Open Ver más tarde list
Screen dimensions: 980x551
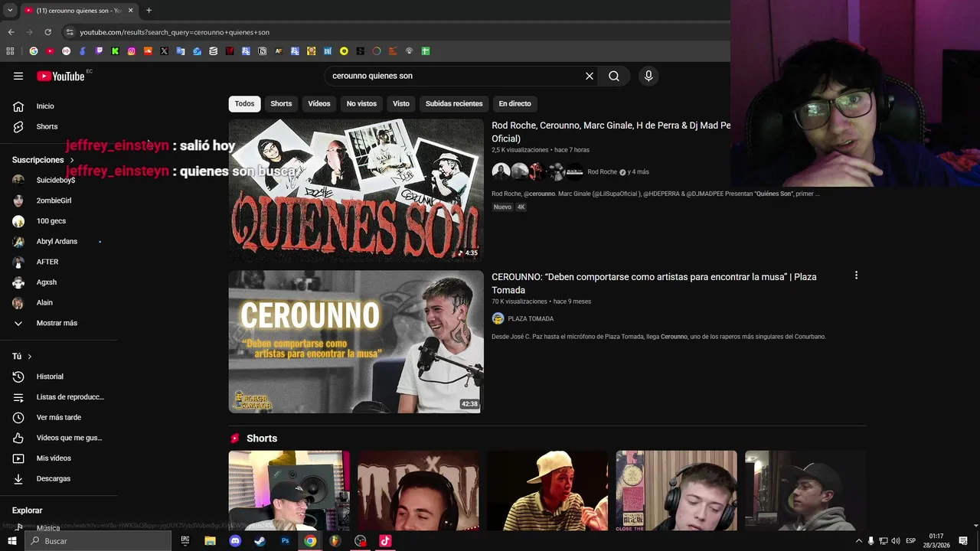[59, 417]
